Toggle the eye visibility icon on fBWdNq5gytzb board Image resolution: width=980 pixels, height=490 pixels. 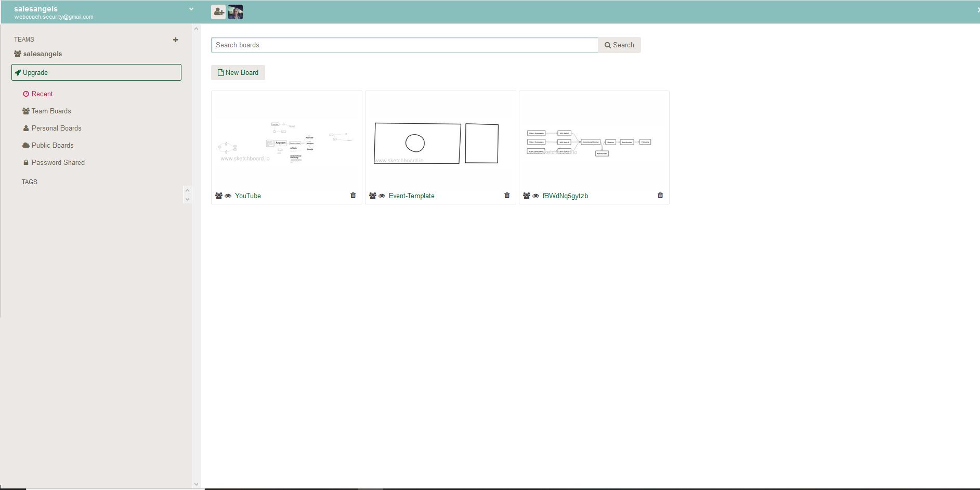535,196
